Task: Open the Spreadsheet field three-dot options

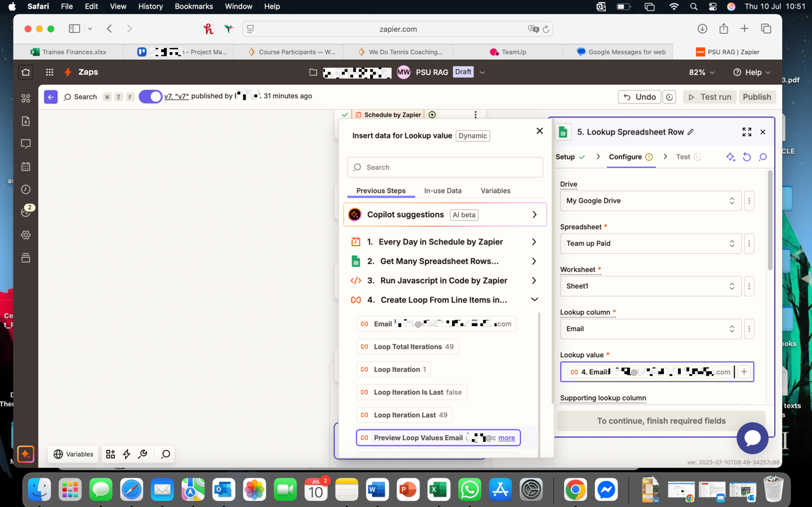Action: (x=749, y=244)
